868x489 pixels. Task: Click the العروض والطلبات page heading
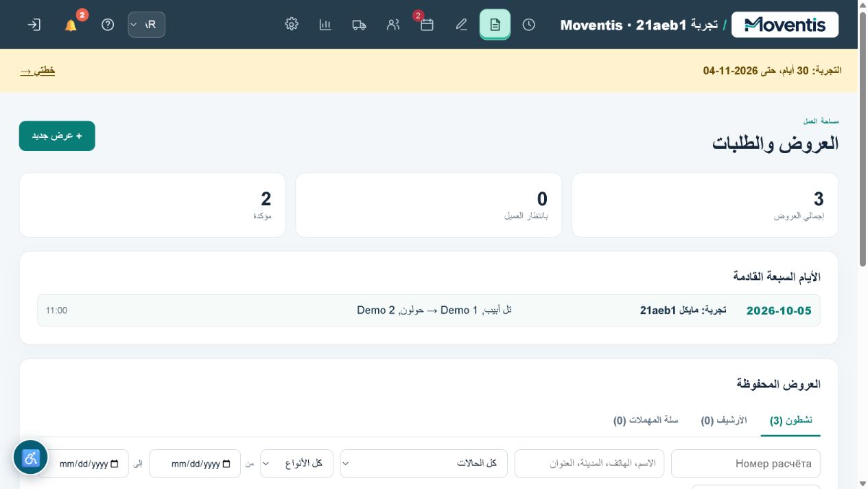[x=775, y=144]
